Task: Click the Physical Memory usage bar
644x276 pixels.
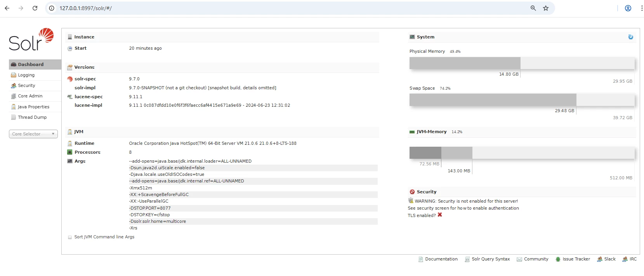Action: [x=522, y=63]
